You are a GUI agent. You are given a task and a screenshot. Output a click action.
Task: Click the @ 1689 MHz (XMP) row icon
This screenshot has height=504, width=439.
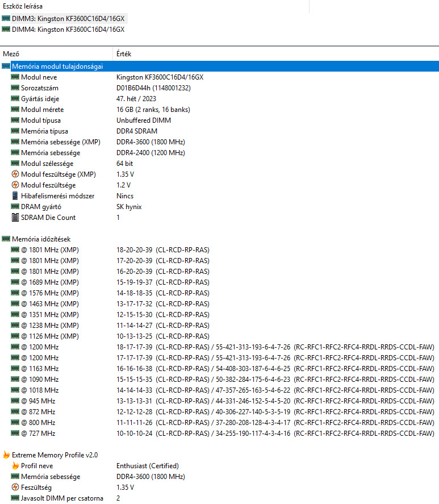[x=15, y=282]
